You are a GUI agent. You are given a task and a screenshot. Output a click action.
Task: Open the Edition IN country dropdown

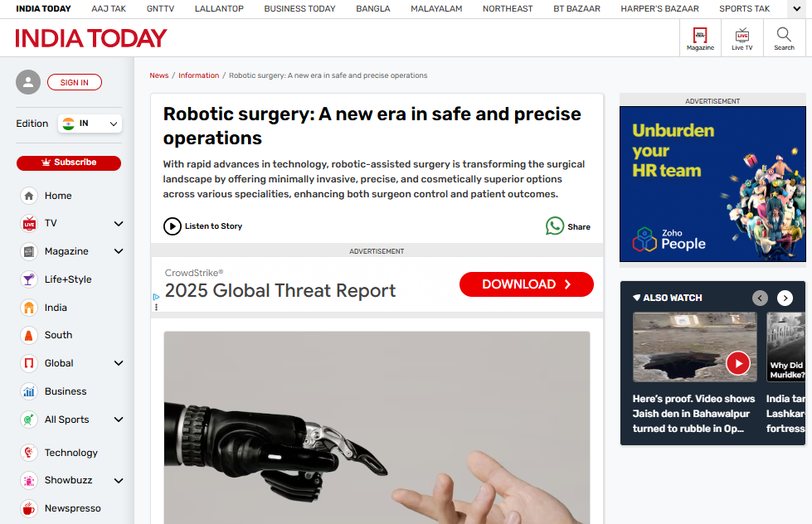click(x=90, y=124)
